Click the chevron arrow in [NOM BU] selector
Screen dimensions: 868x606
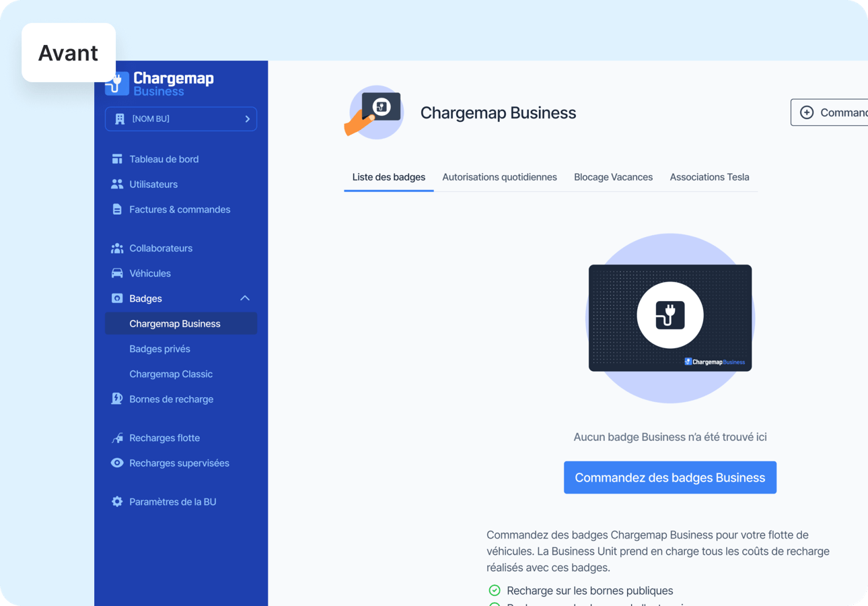click(247, 119)
